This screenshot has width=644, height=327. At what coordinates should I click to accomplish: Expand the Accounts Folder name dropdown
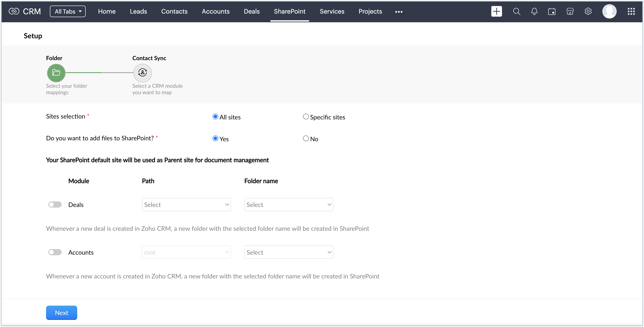click(288, 252)
